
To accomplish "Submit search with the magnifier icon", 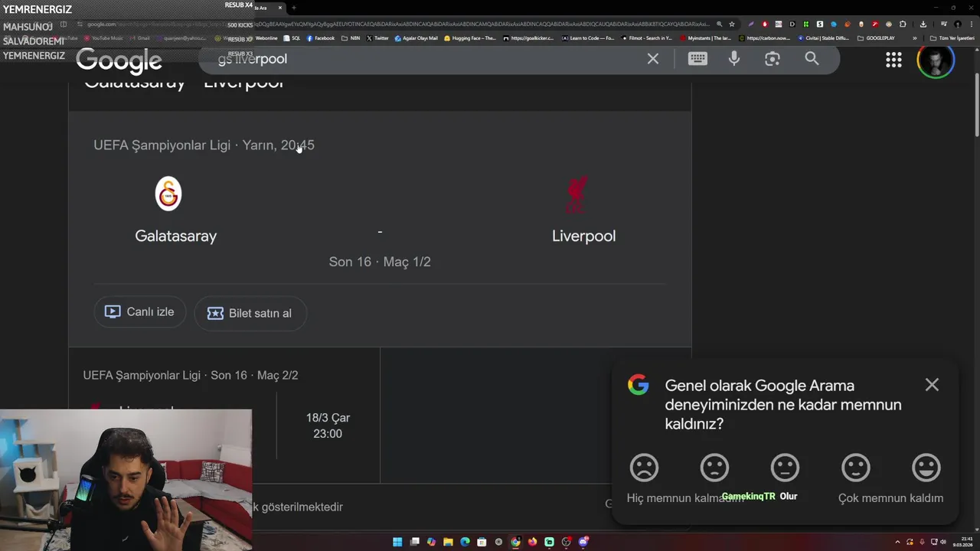I will coord(812,59).
